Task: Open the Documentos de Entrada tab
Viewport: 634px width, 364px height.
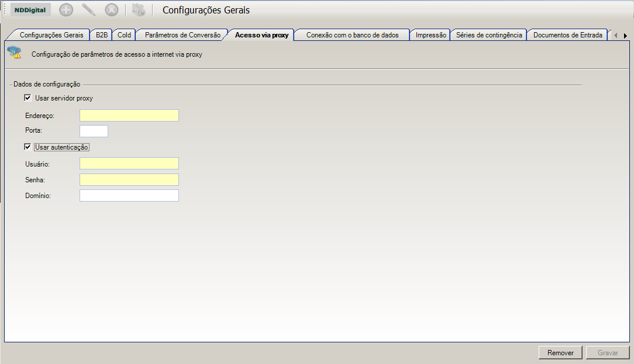Action: [568, 35]
